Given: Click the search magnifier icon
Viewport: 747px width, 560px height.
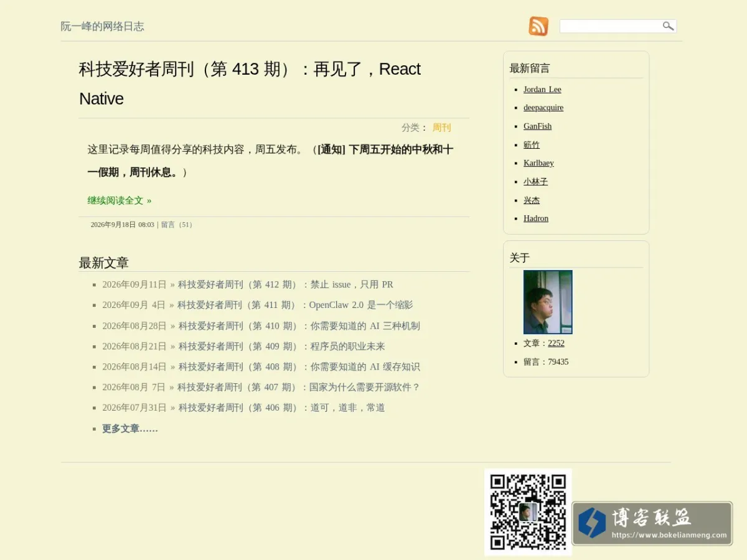Looking at the screenshot, I should point(668,26).
